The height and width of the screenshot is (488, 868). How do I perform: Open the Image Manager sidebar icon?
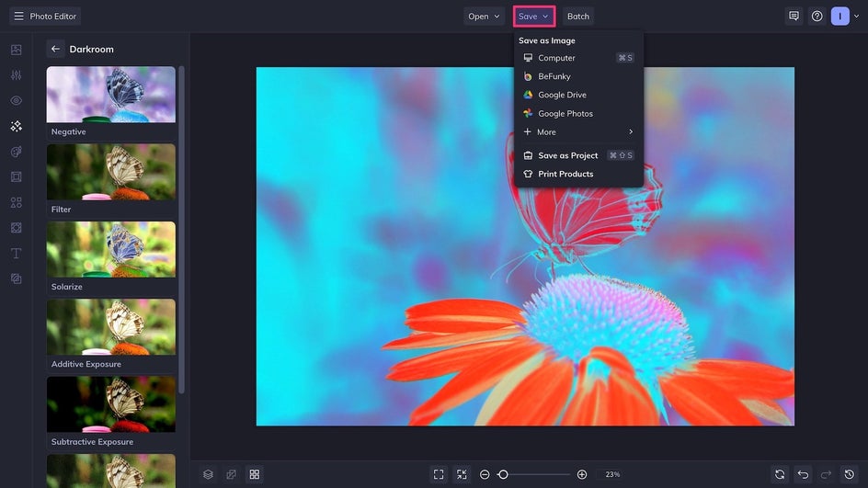click(x=16, y=50)
